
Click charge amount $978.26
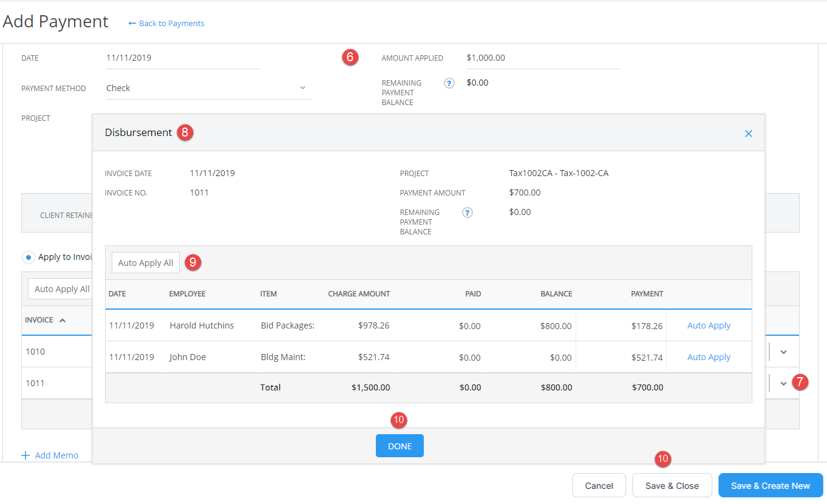tap(374, 325)
